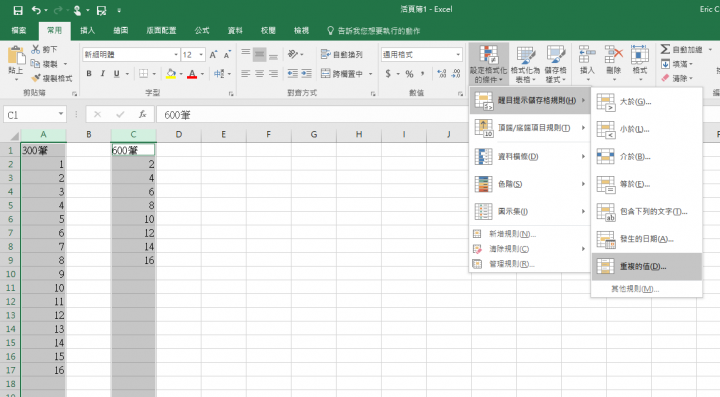Select column D header
Screen dimensions: 720x397
[x=179, y=134]
